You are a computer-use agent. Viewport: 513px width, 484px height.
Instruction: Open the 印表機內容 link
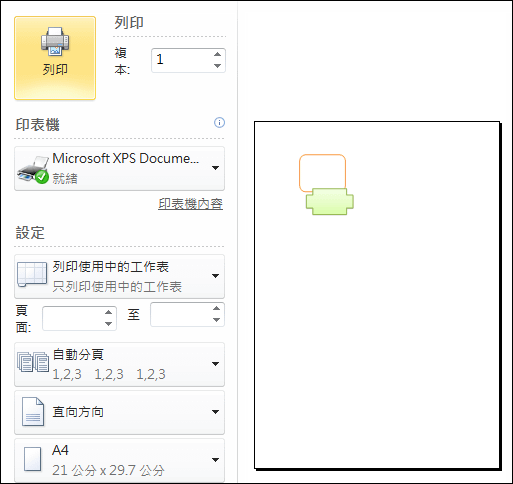[x=190, y=204]
